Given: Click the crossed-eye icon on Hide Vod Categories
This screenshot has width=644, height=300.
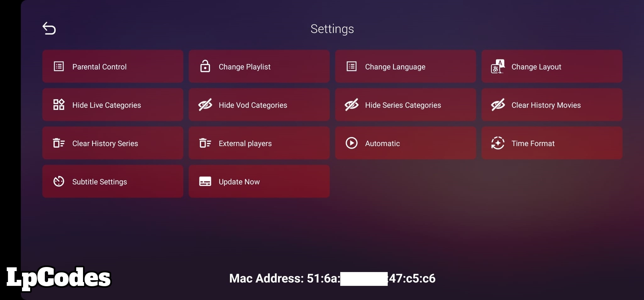Looking at the screenshot, I should [x=205, y=105].
